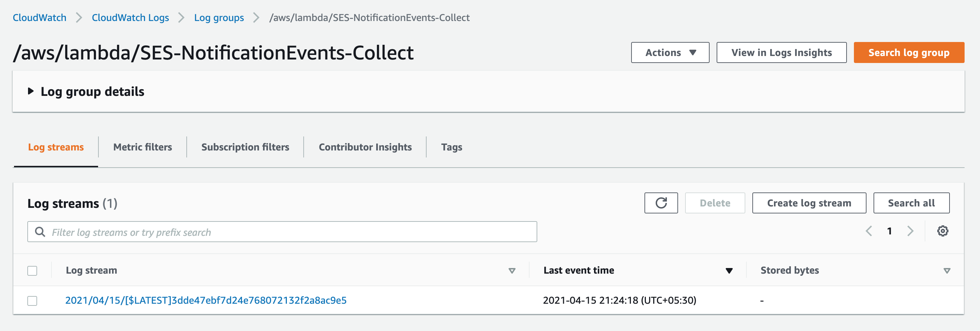This screenshot has height=331, width=980.
Task: Switch to the Subscription filters tab
Action: coord(245,147)
